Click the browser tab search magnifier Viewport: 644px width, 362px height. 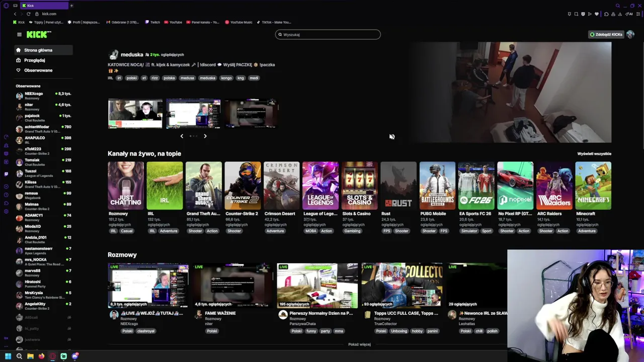(x=618, y=6)
